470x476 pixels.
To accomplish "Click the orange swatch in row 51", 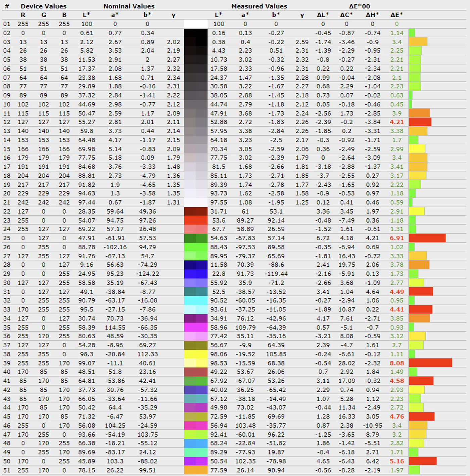I will click(x=196, y=470).
